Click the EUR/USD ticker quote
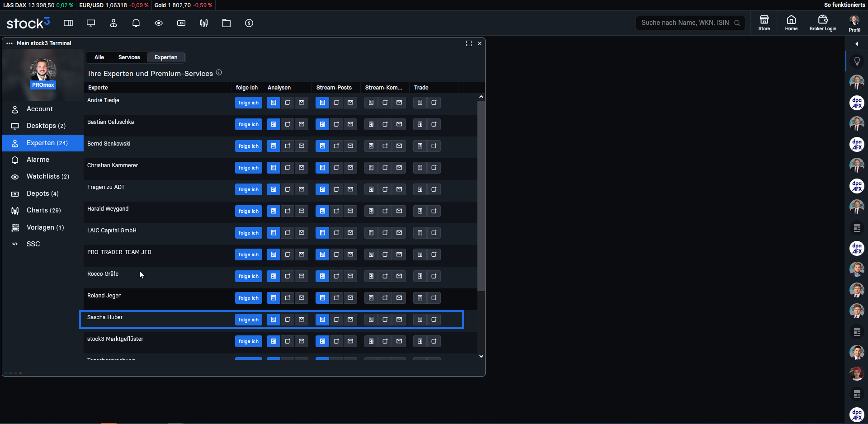 point(114,5)
